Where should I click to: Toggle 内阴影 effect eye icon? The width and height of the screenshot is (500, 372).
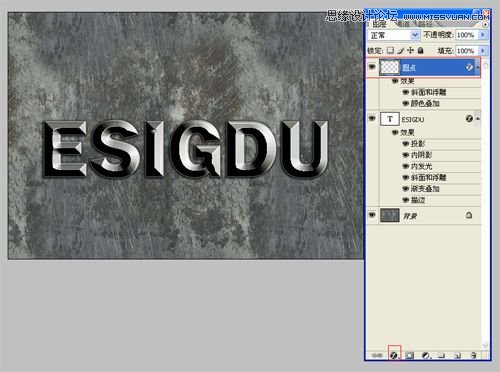coord(405,155)
